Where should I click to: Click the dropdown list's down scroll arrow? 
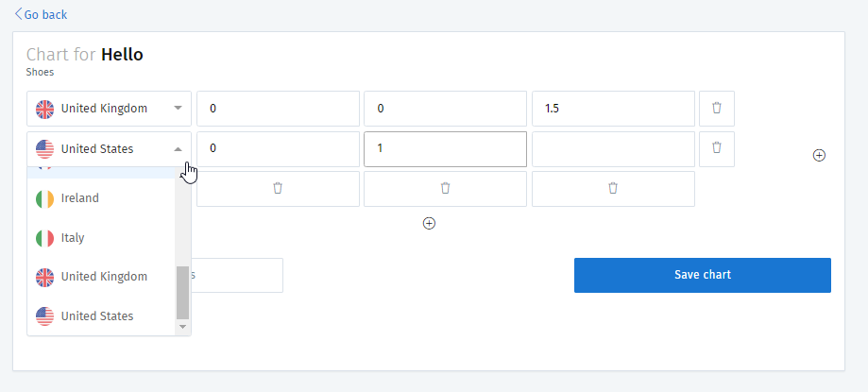pyautogui.click(x=182, y=327)
